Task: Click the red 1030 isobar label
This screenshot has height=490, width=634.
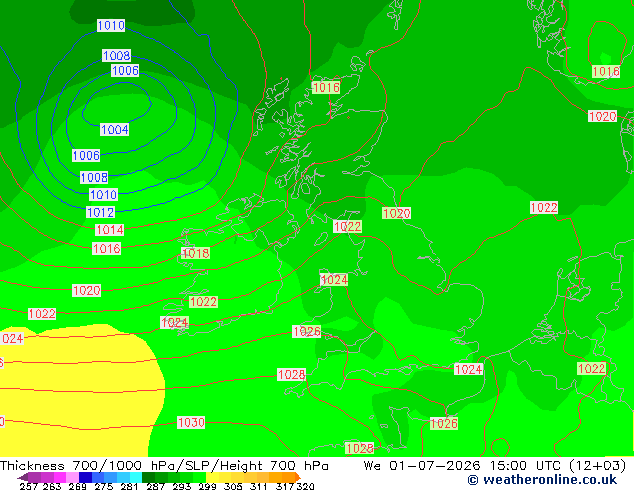Action: (x=191, y=422)
